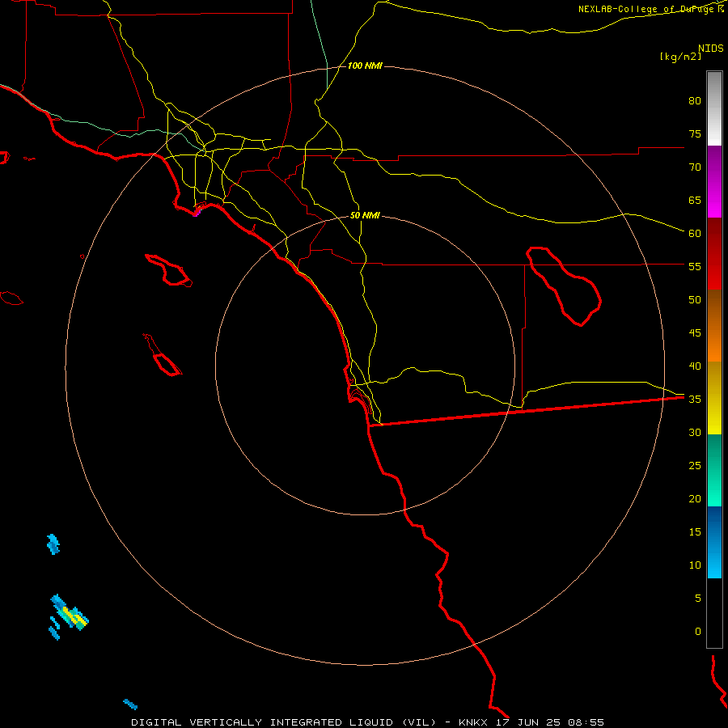Click the NIDS label above color scale
The width and height of the screenshot is (728, 728).
(x=711, y=48)
